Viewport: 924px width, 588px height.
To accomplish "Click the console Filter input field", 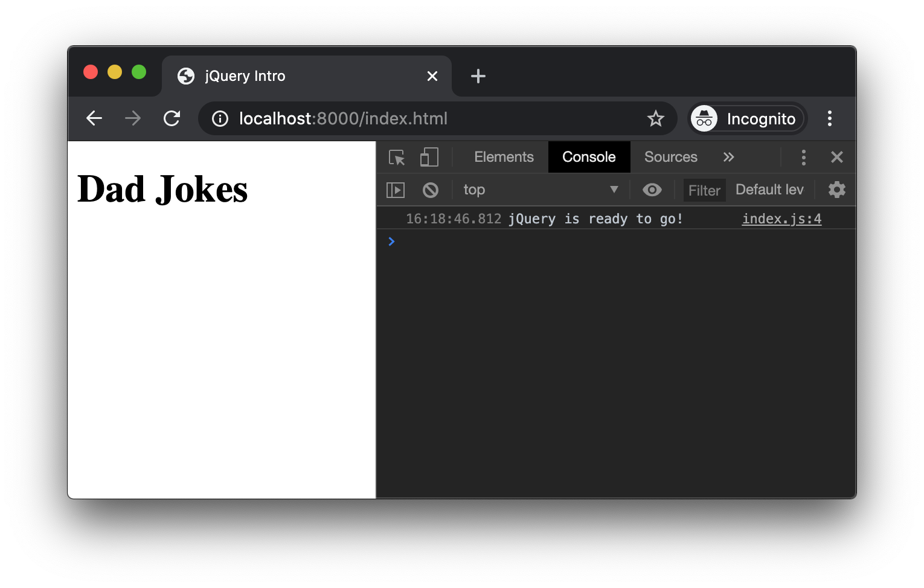I will (704, 191).
